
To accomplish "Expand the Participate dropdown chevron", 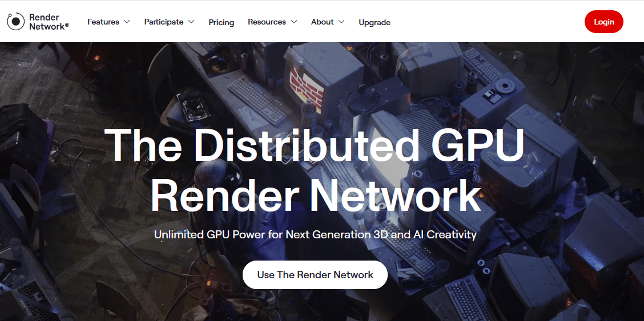I will click(x=191, y=22).
